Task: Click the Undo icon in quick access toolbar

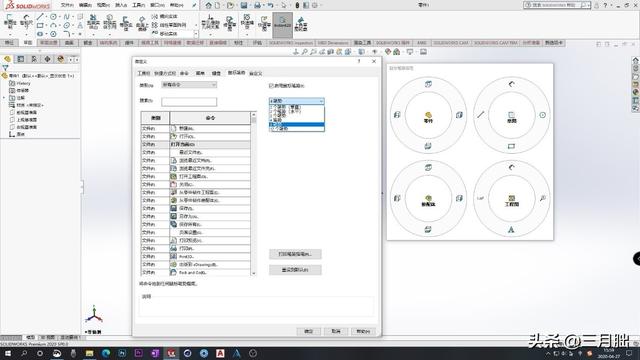Action: pos(270,5)
